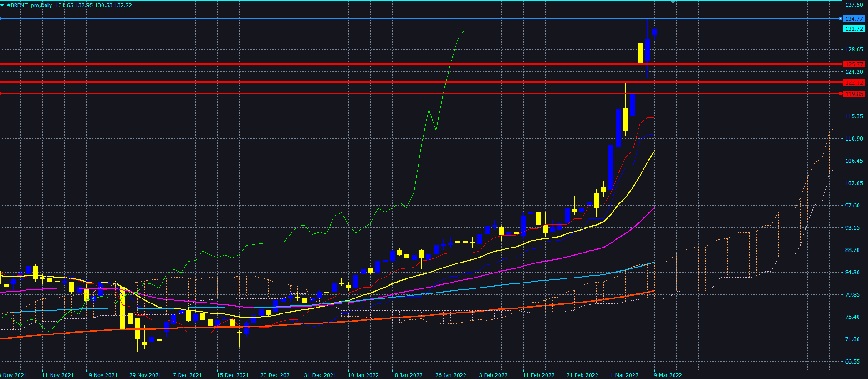Screen dimensions: 868x379
Task: Click the #BRENT_pro,Daily chart title text
Action: tap(30, 5)
